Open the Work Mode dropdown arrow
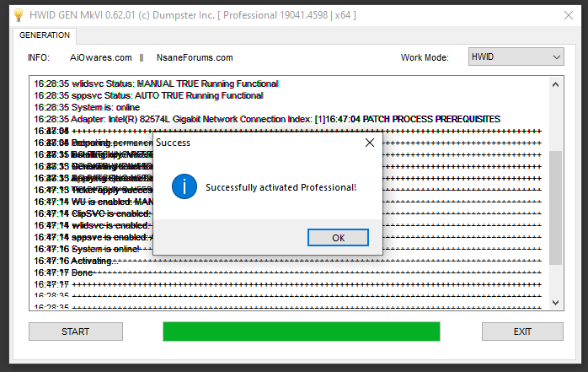The height and width of the screenshot is (372, 588). (556, 57)
